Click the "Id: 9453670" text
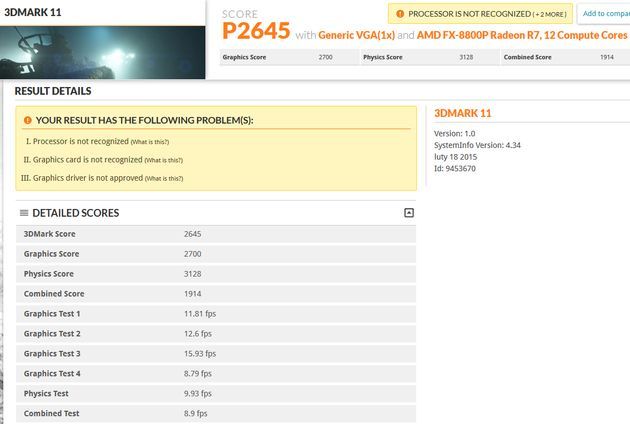This screenshot has height=424, width=630. 454,168
